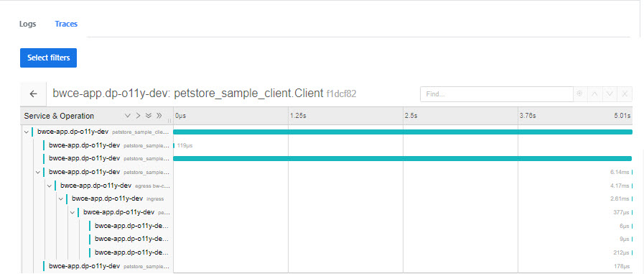
Task: Go back with the left arrow icon
Action: [33, 93]
